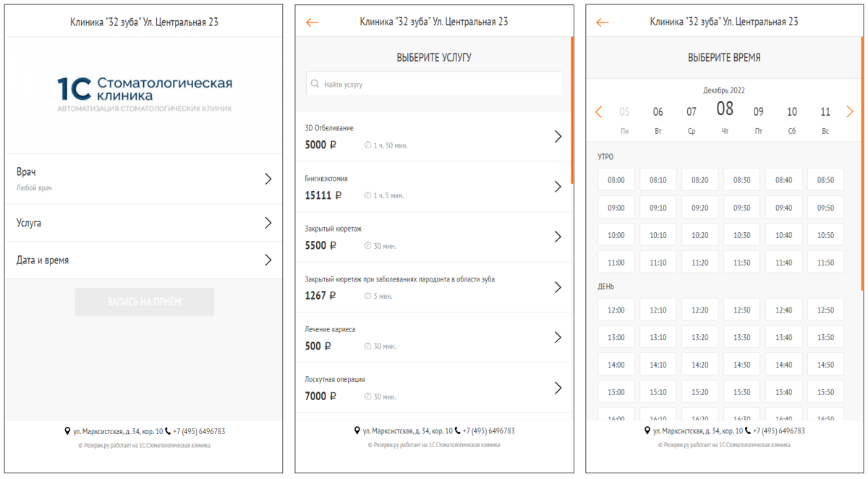This screenshot has width=868, height=479.
Task: Open the Дата и время row chevron
Action: click(268, 260)
